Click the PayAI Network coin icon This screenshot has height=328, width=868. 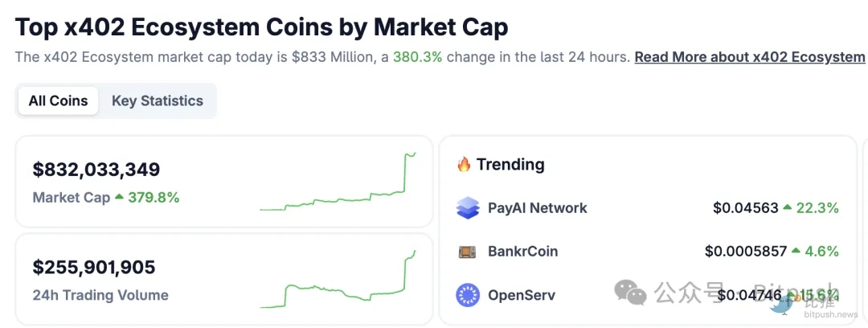(467, 208)
